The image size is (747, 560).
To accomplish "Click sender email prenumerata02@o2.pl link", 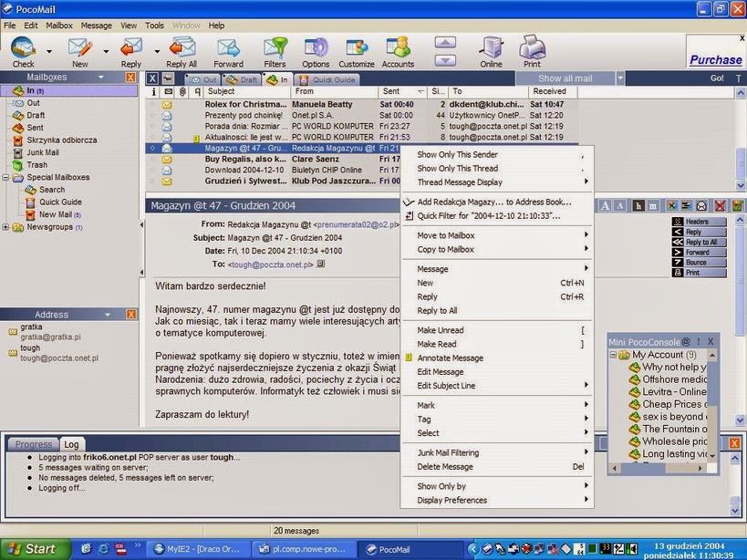I will 356,224.
